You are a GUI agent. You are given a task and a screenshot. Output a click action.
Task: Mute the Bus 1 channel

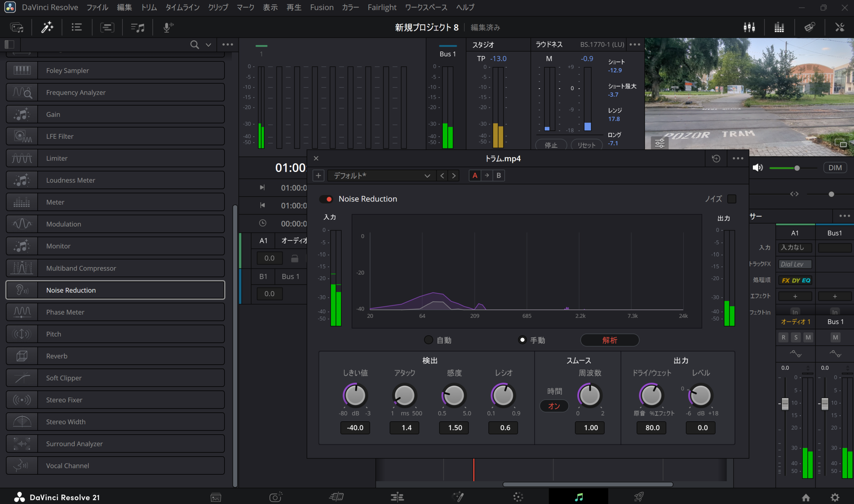click(x=835, y=337)
